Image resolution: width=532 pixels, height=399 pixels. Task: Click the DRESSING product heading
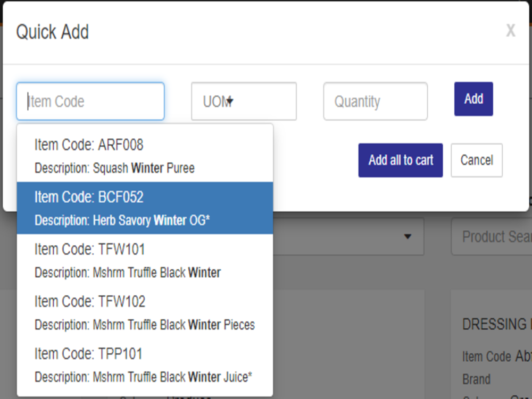[497, 325]
